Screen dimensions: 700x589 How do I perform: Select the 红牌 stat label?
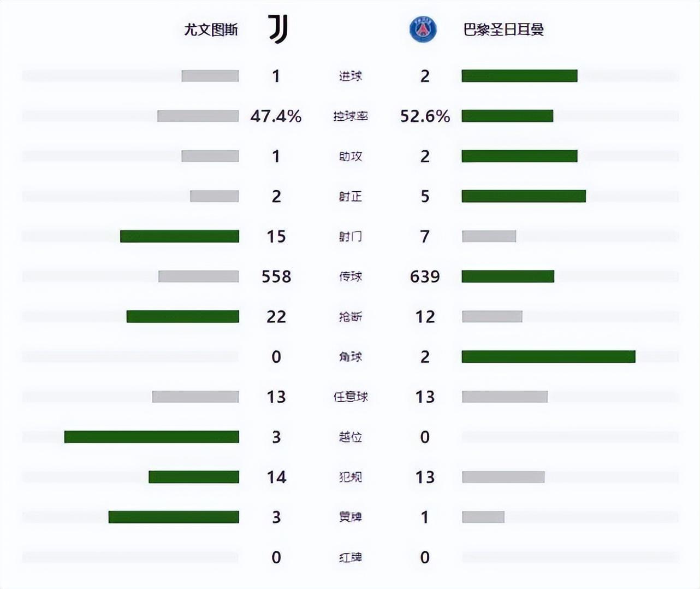tap(350, 557)
